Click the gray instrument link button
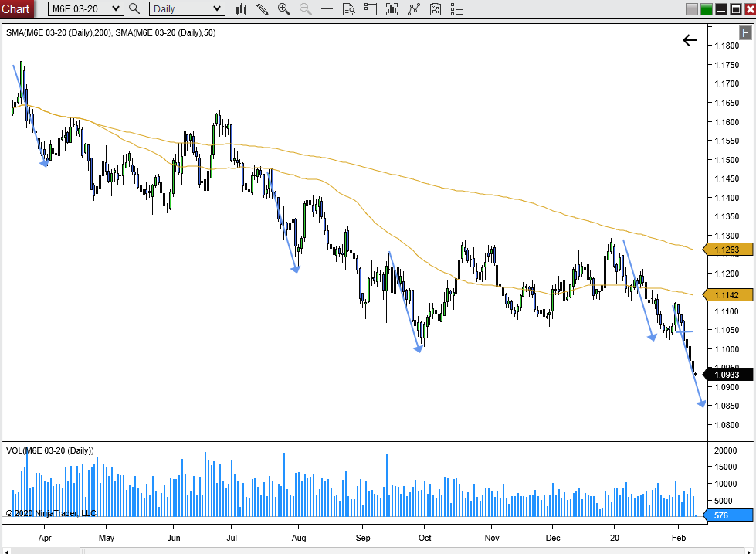Image resolution: width=756 pixels, height=554 pixels. [x=692, y=9]
